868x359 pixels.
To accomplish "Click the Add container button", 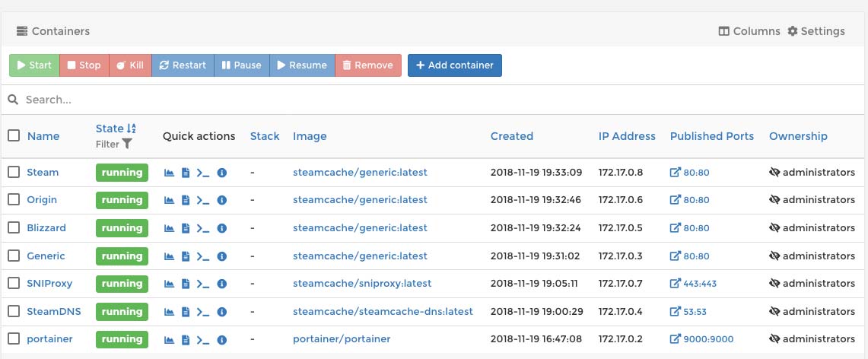I will point(454,65).
